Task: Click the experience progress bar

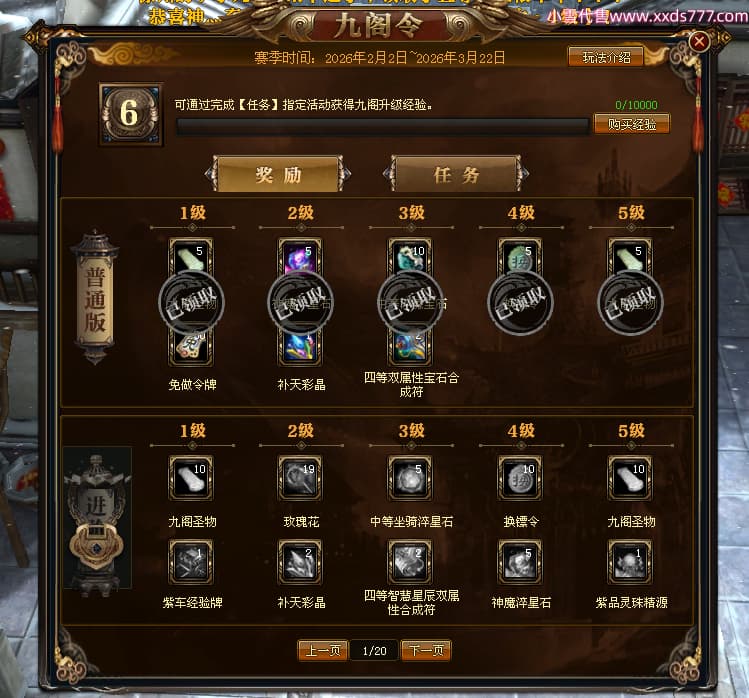Action: pos(382,127)
